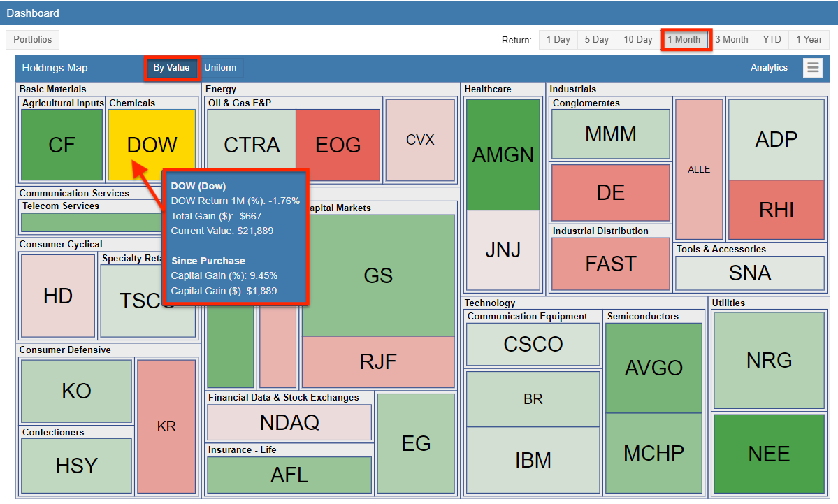Click the GS holding tile
838x504 pixels.
coord(378,276)
